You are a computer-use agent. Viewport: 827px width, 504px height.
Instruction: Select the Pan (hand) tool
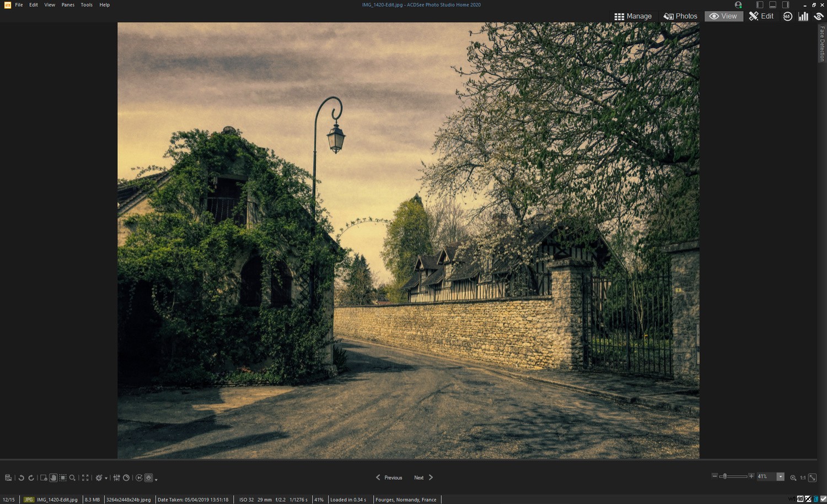click(53, 478)
